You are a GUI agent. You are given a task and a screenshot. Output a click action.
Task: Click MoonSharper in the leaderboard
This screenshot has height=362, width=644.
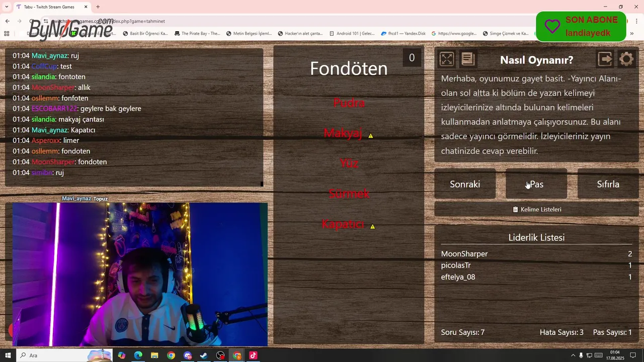coord(464,254)
